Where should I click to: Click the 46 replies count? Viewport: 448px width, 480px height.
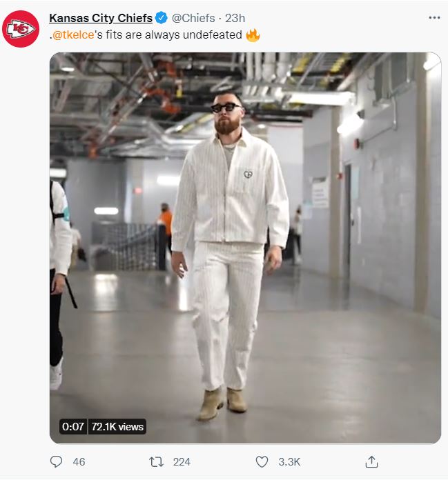(x=79, y=461)
